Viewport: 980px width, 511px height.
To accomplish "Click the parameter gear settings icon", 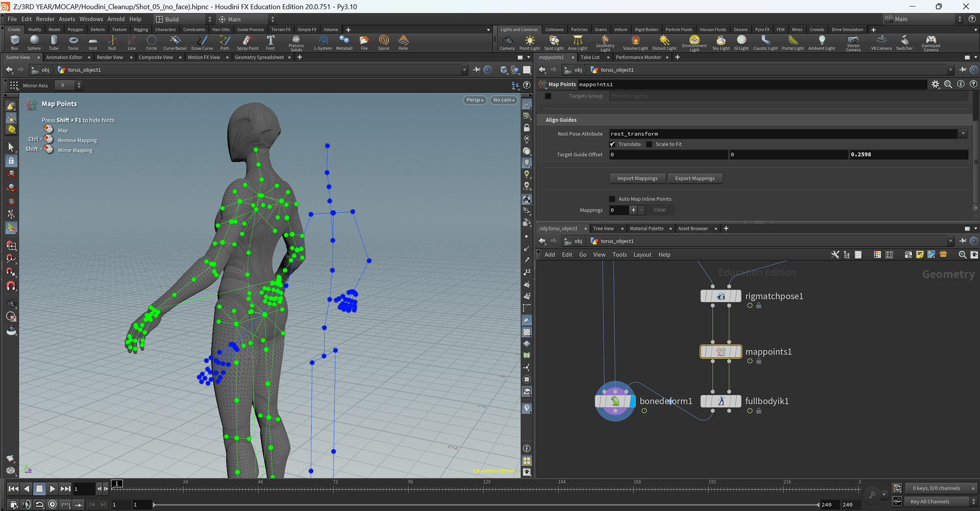I will click(935, 84).
